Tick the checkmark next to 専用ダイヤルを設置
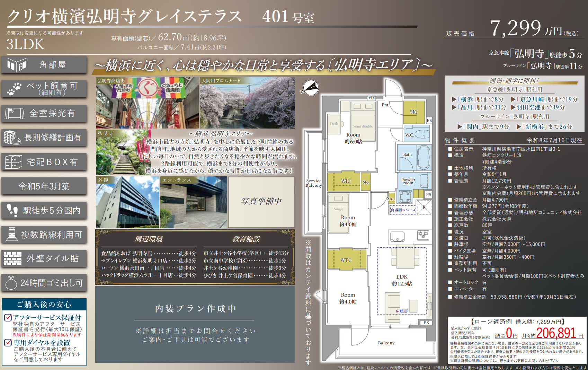588x370 pixels. 8,342
